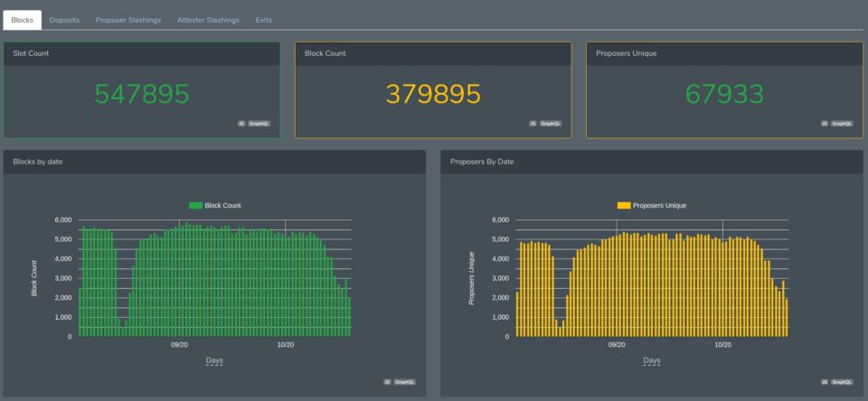Click JS badge in Proposers Unique card

[x=825, y=124]
